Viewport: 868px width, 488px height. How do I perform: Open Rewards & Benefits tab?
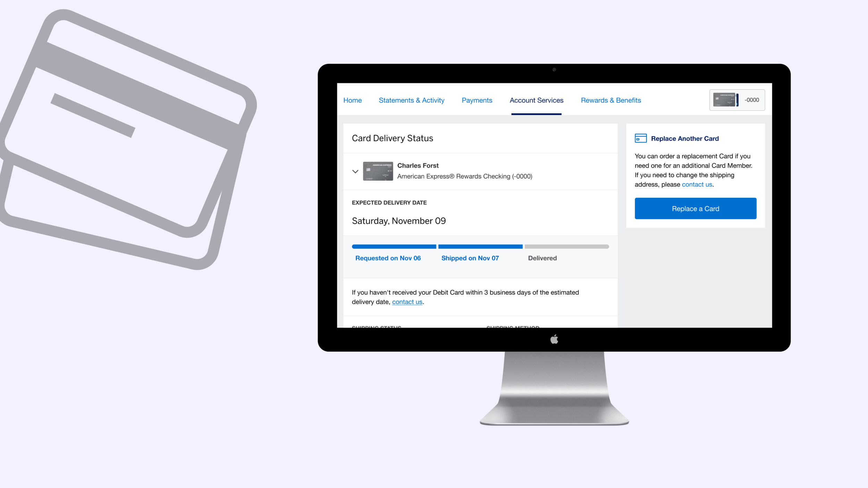611,100
